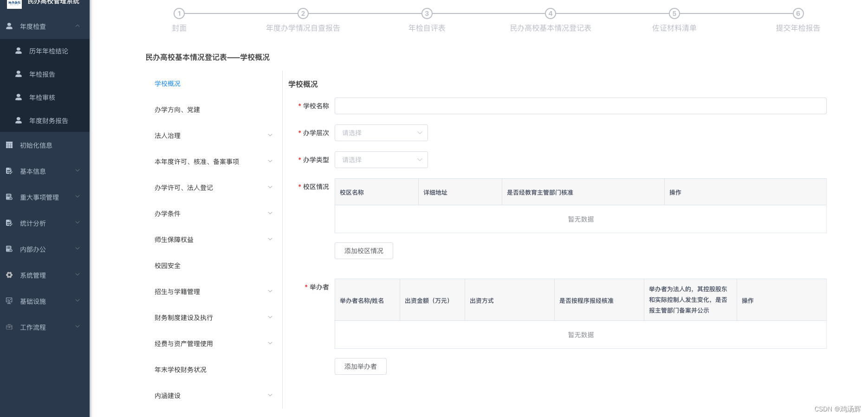Screen dimensions: 868x417
Task: Click the user icon beside 历年年检结论
Action: point(19,51)
